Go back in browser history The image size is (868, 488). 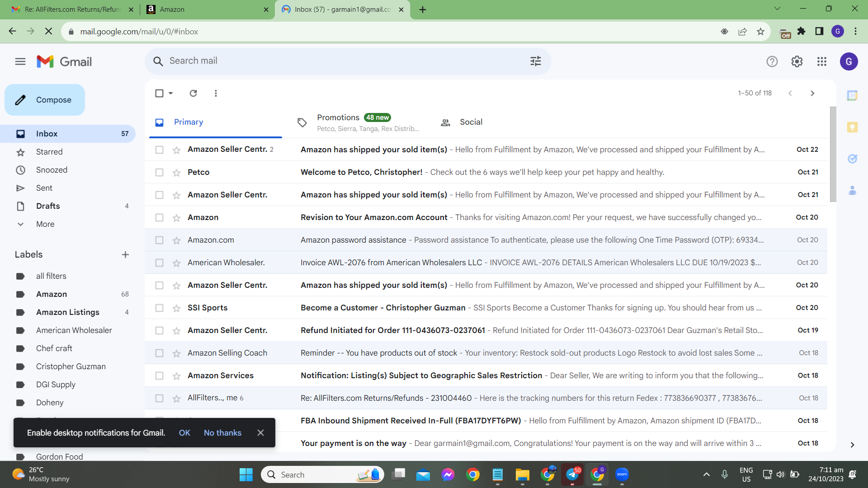tap(13, 31)
